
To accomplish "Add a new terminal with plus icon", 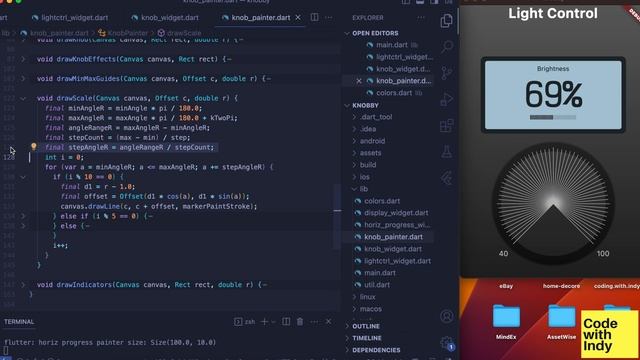I will tap(264, 322).
